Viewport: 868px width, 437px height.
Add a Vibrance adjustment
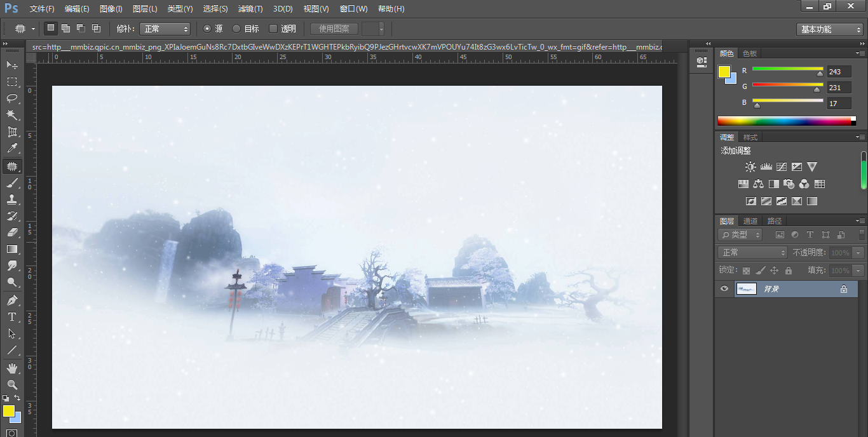pyautogui.click(x=812, y=166)
